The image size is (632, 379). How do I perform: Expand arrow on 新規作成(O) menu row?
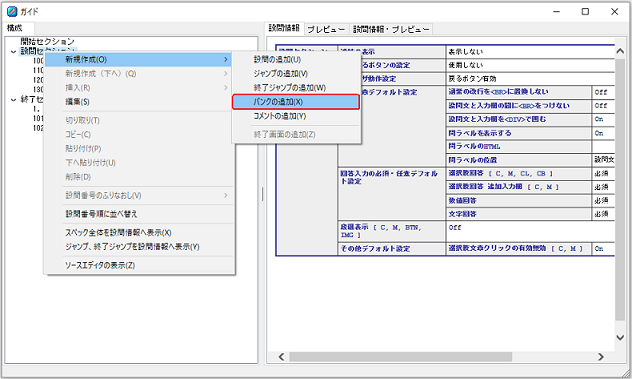pos(225,60)
